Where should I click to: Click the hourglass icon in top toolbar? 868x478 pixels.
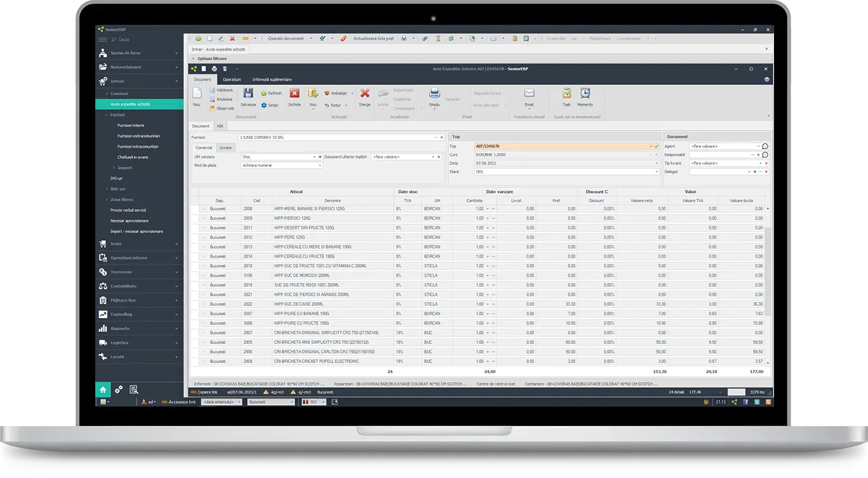pos(437,38)
